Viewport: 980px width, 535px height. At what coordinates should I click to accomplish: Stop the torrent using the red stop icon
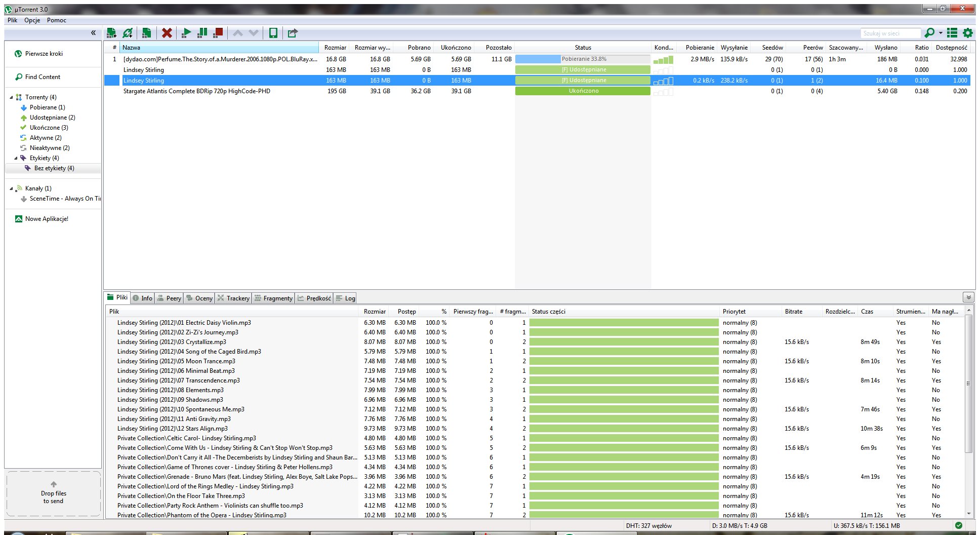tap(218, 33)
